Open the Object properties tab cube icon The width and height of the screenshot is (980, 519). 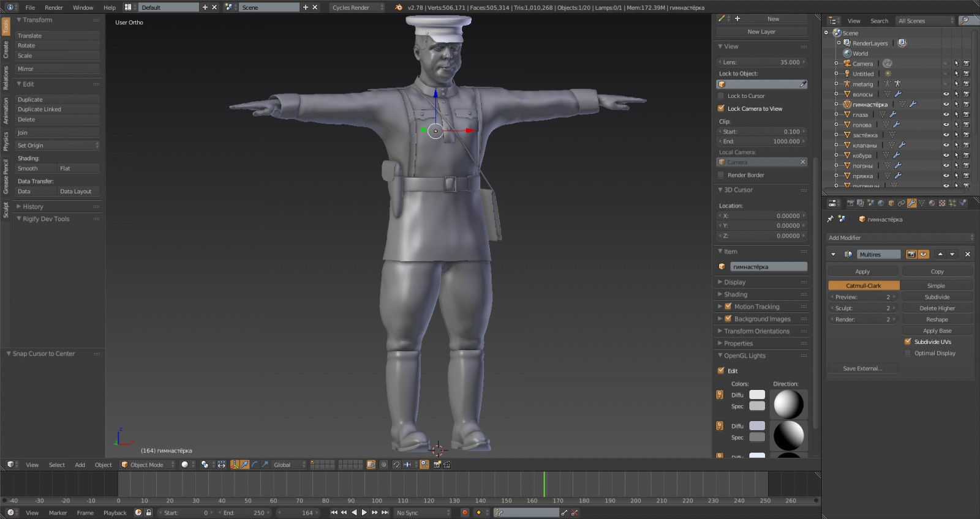point(891,203)
